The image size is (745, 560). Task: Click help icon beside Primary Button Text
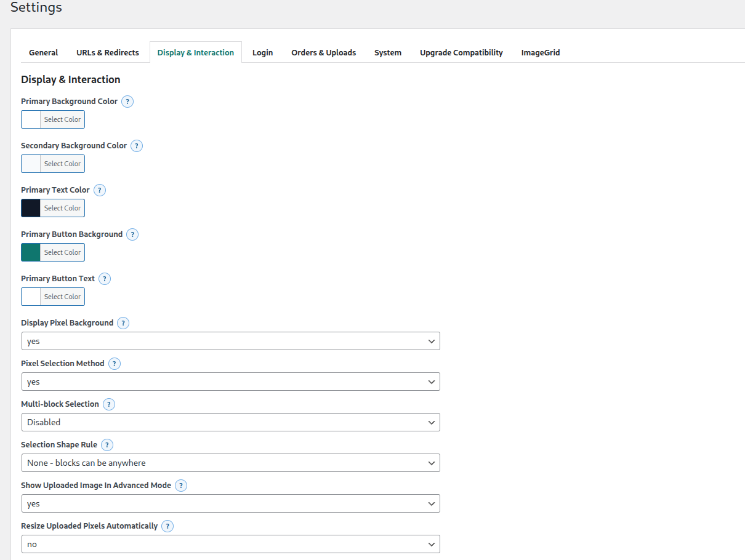pos(105,279)
